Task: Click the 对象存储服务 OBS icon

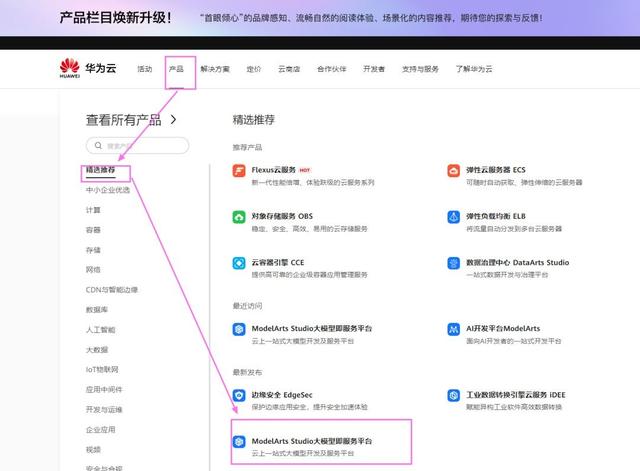Action: [x=239, y=217]
